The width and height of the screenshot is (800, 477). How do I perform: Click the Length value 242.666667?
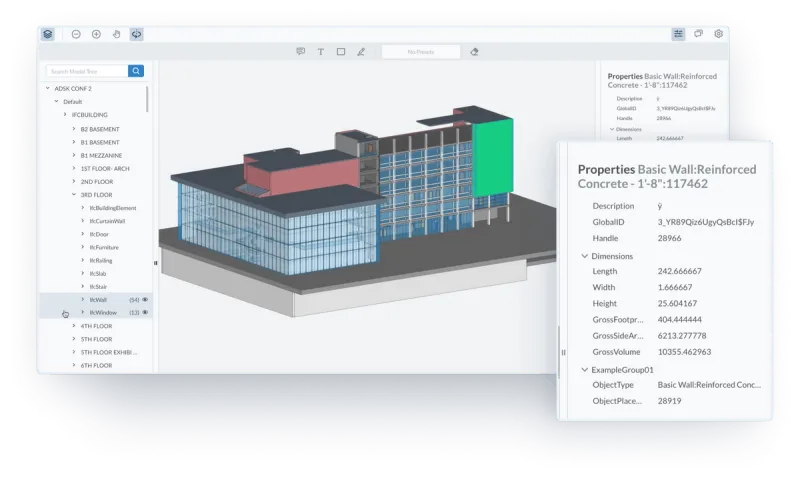pyautogui.click(x=679, y=271)
